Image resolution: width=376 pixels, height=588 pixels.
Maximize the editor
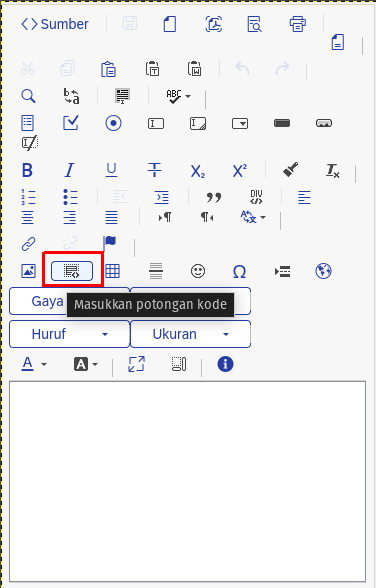136,364
